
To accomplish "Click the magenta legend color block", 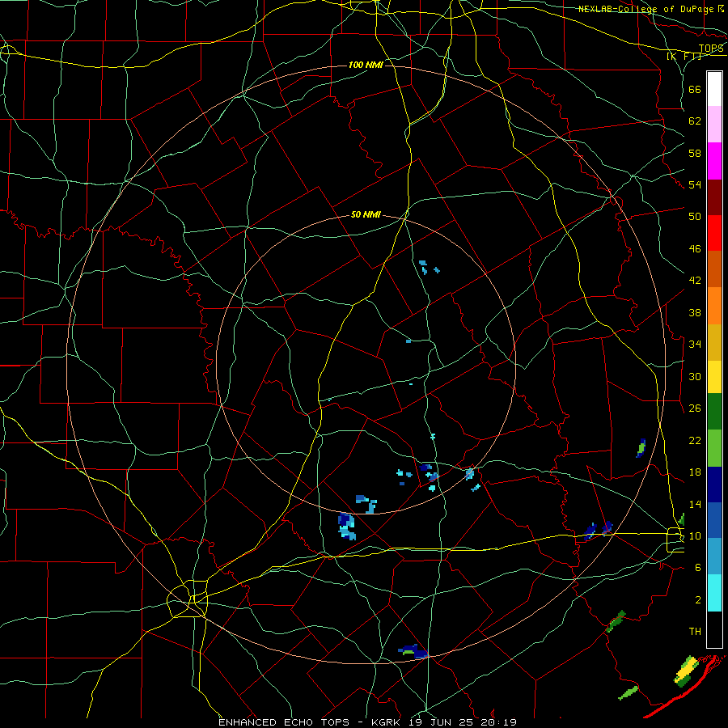I will [714, 161].
